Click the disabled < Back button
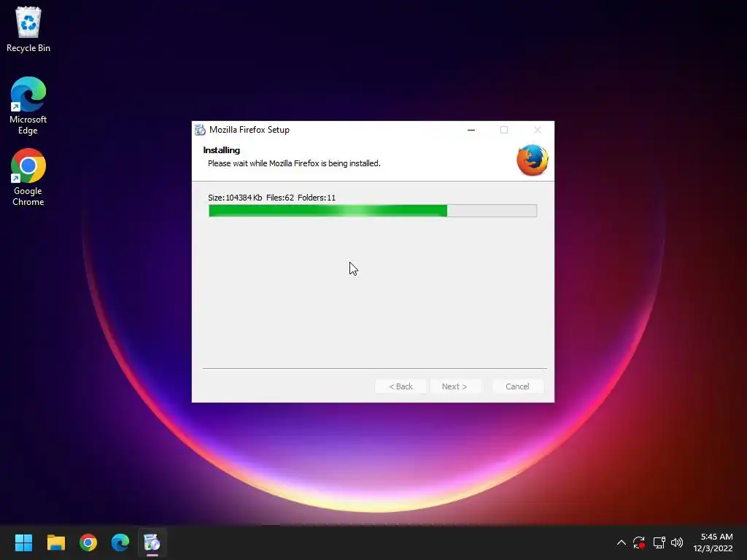Viewport: 747px width, 560px height. (x=400, y=386)
